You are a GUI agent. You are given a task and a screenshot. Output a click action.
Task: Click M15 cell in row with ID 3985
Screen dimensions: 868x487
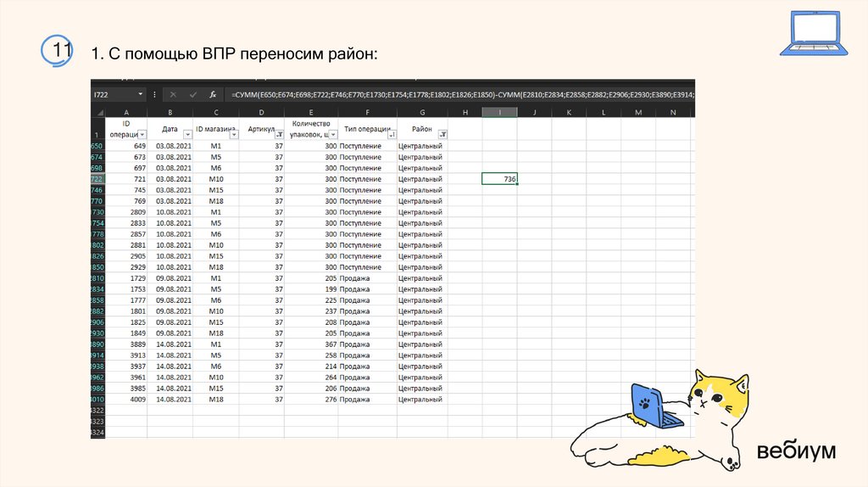(x=216, y=389)
